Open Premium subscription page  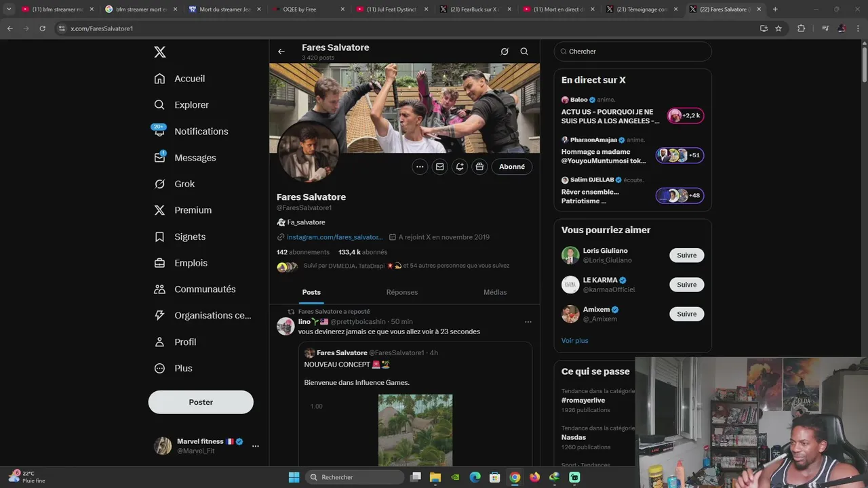(182, 210)
